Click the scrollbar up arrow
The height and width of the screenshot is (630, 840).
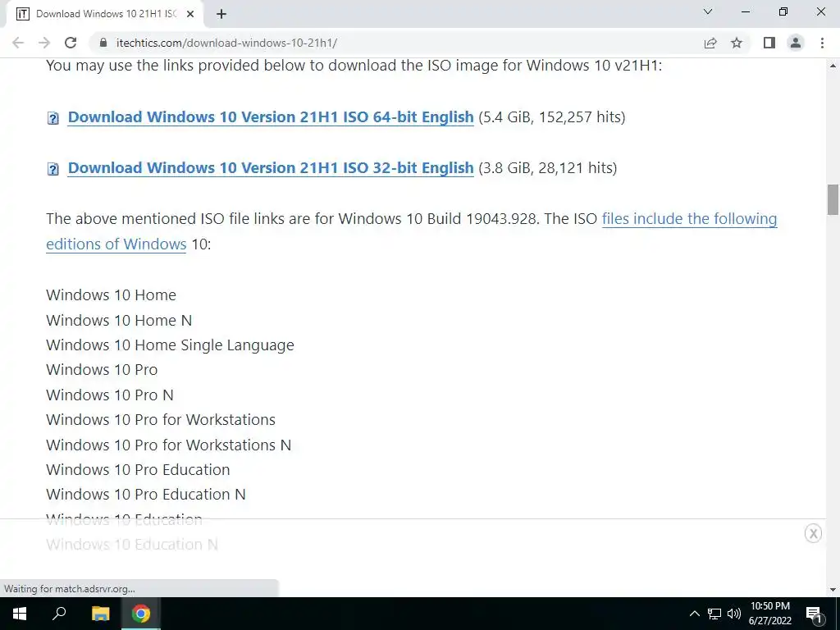coord(833,66)
